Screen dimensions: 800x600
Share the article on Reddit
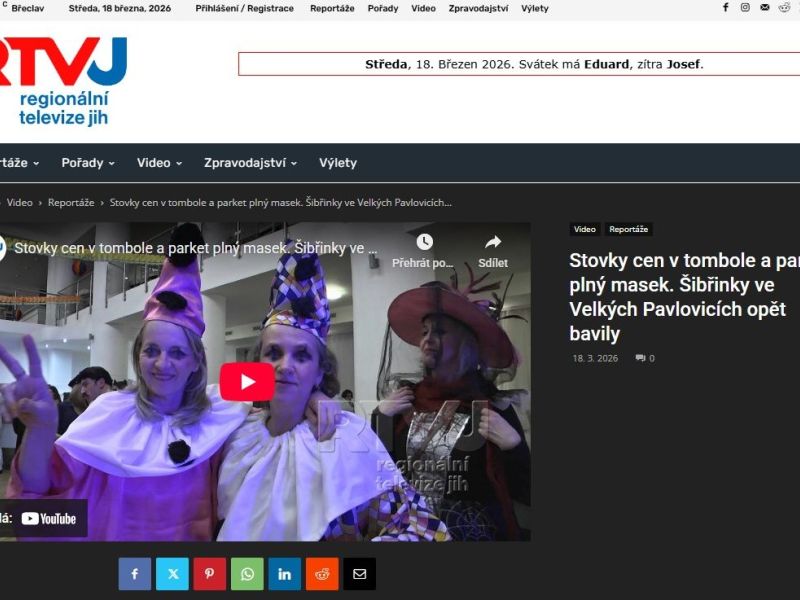click(x=322, y=574)
